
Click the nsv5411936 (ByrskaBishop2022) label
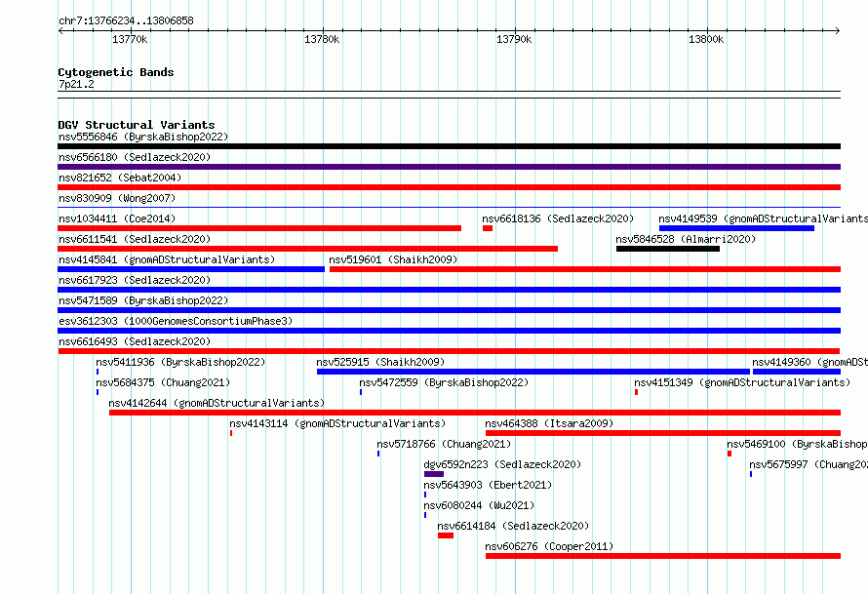(180, 362)
